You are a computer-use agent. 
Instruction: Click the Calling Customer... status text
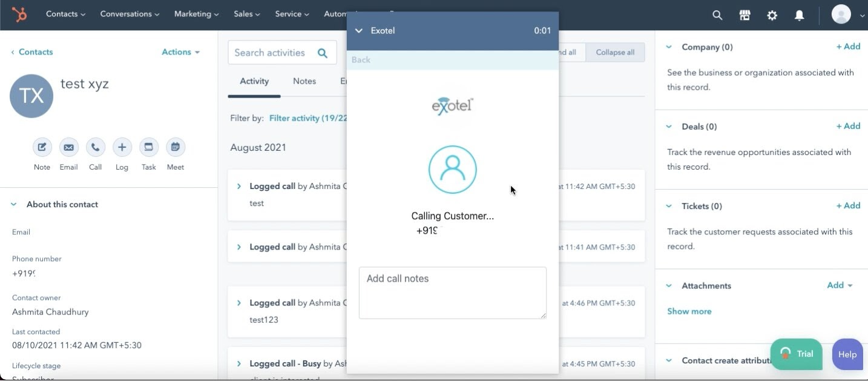[453, 216]
